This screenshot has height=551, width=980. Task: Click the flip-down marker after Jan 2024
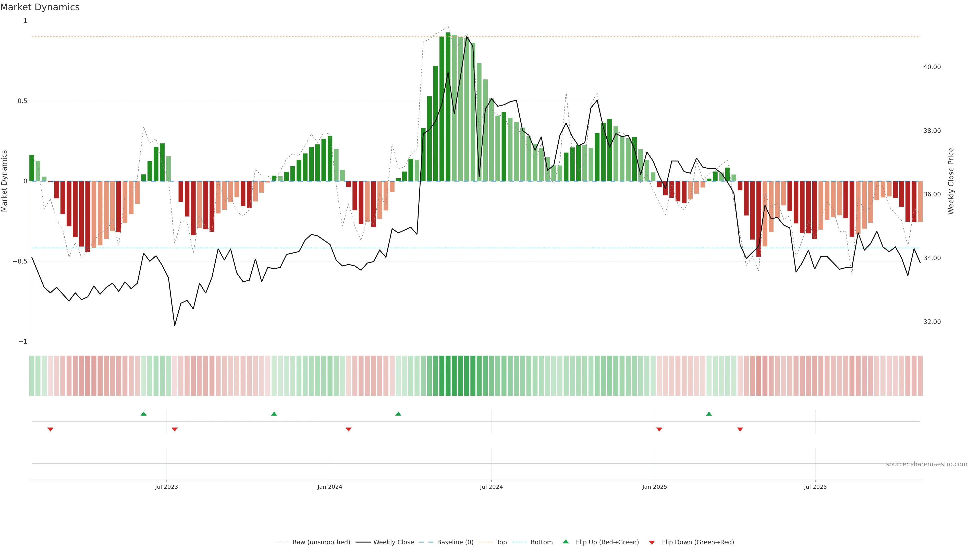[348, 429]
